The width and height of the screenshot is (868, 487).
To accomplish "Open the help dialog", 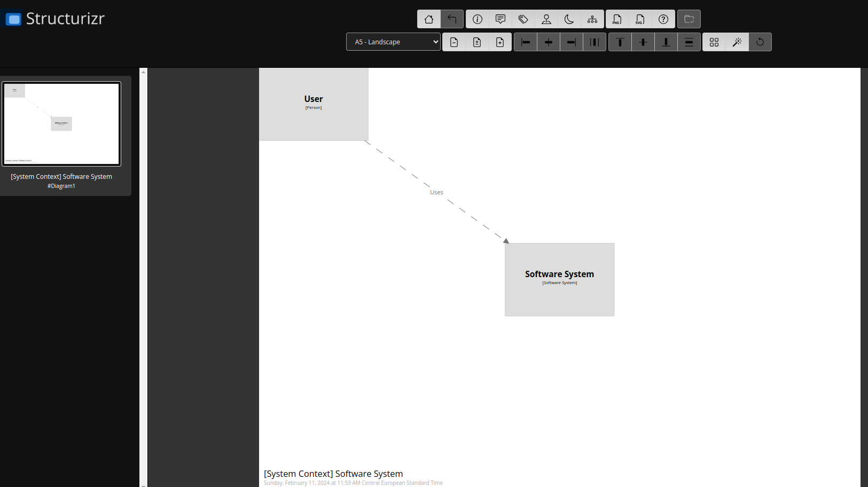I will click(x=663, y=19).
